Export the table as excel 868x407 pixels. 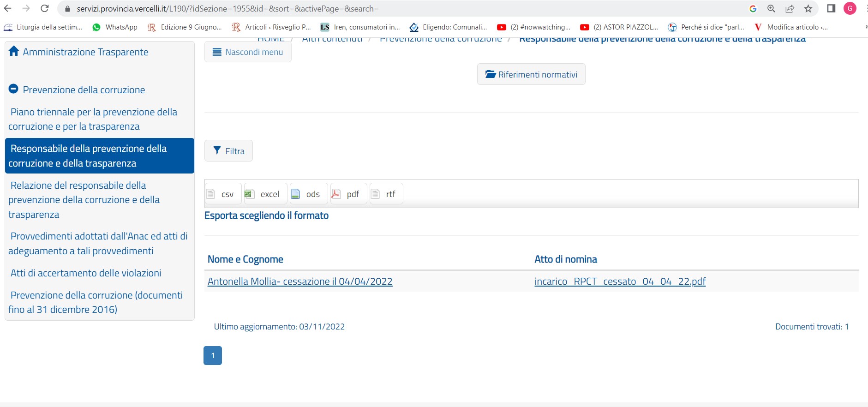pyautogui.click(x=265, y=194)
